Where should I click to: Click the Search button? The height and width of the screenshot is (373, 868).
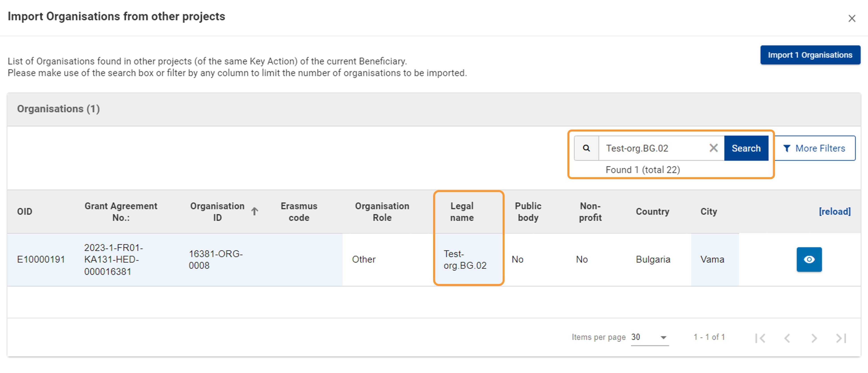pyautogui.click(x=746, y=148)
